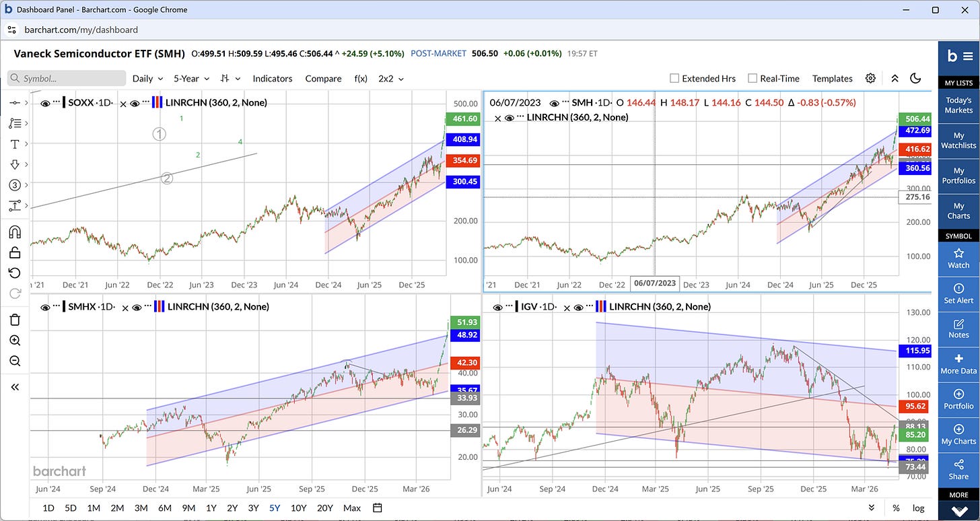980x521 pixels.
Task: Select the line drawing tool
Action: coord(14,103)
